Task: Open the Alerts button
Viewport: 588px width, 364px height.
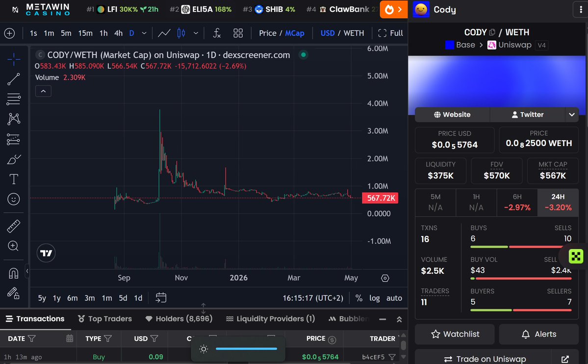Action: pos(539,334)
